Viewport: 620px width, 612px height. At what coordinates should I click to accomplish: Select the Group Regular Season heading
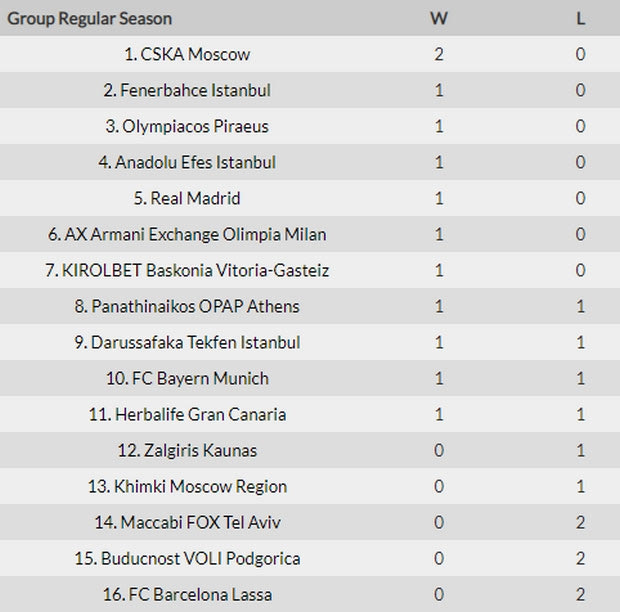(x=90, y=19)
